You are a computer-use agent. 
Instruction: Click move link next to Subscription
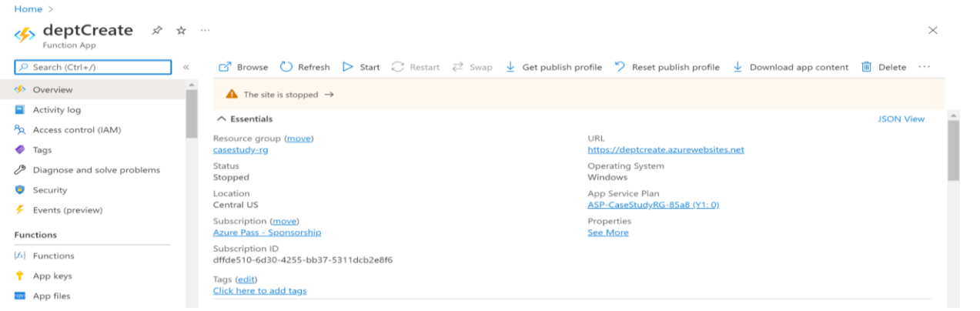285,221
